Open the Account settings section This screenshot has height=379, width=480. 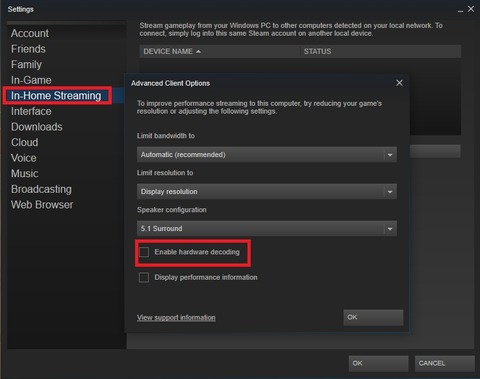pyautogui.click(x=30, y=33)
